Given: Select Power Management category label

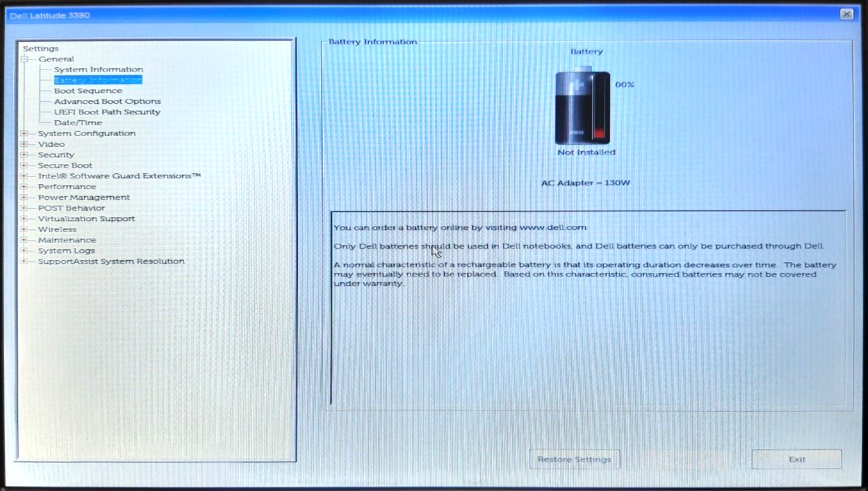Looking at the screenshot, I should pyautogui.click(x=84, y=197).
